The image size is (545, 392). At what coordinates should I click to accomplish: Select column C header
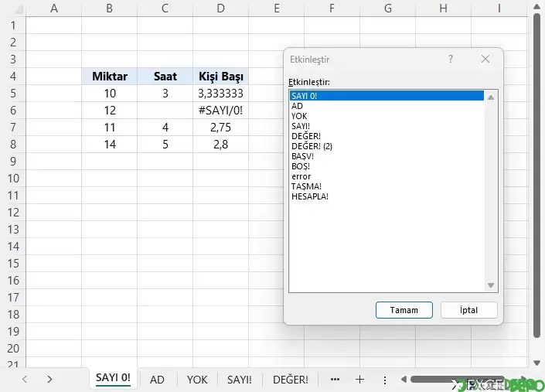click(165, 9)
